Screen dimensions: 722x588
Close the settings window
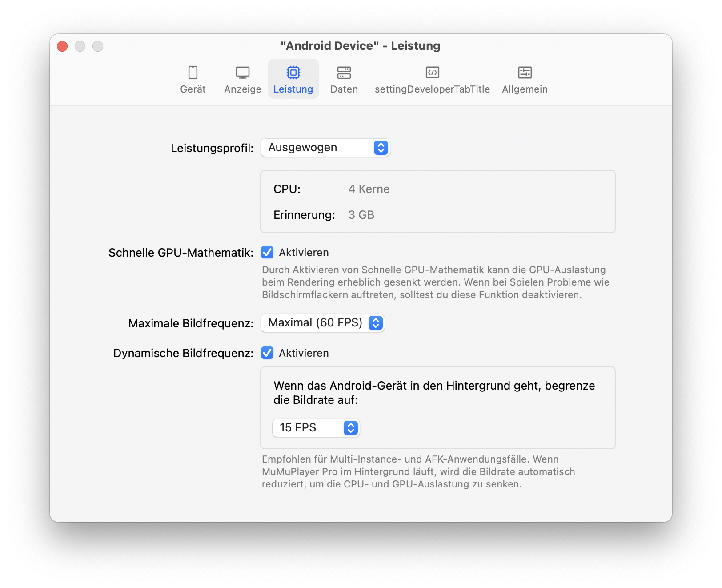tap(62, 46)
